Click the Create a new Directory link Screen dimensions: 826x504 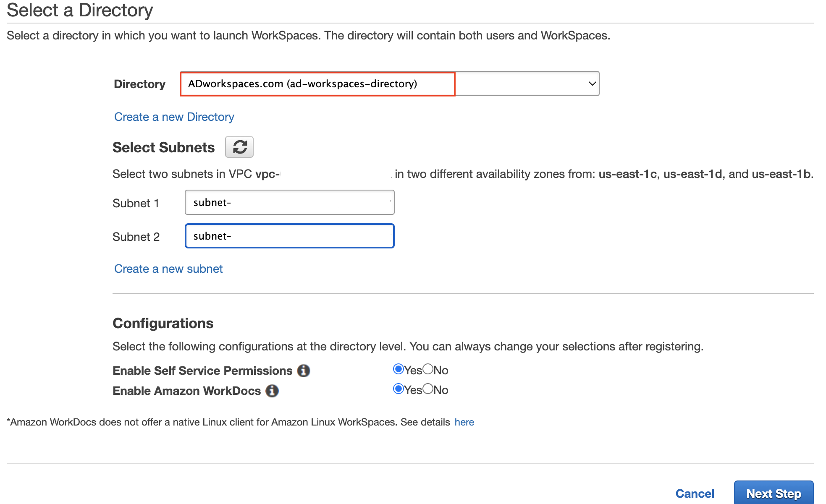coord(174,117)
